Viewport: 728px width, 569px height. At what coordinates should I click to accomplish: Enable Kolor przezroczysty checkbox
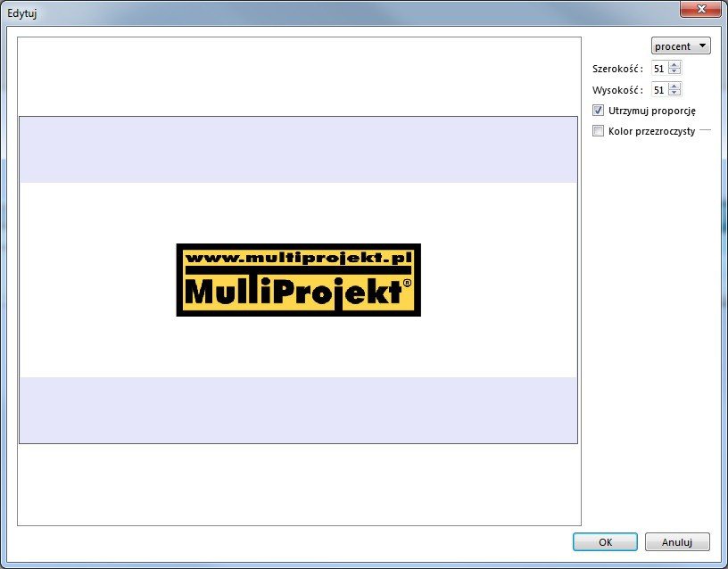(x=598, y=131)
